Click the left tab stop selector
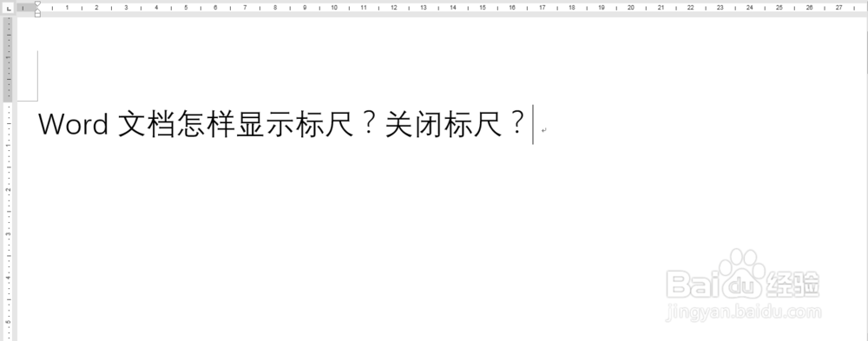Image resolution: width=868 pixels, height=341 pixels. pos(9,9)
